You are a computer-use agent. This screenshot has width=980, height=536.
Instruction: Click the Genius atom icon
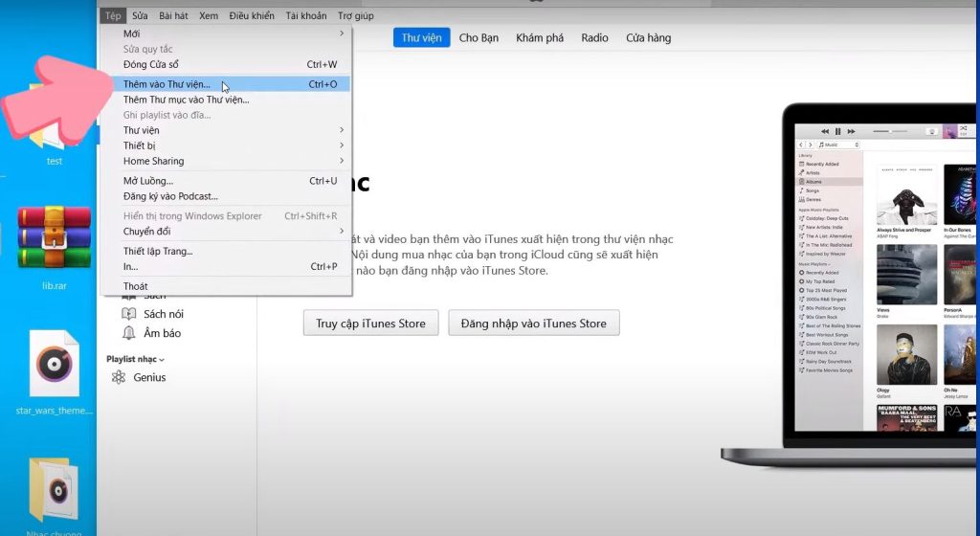pyautogui.click(x=119, y=377)
